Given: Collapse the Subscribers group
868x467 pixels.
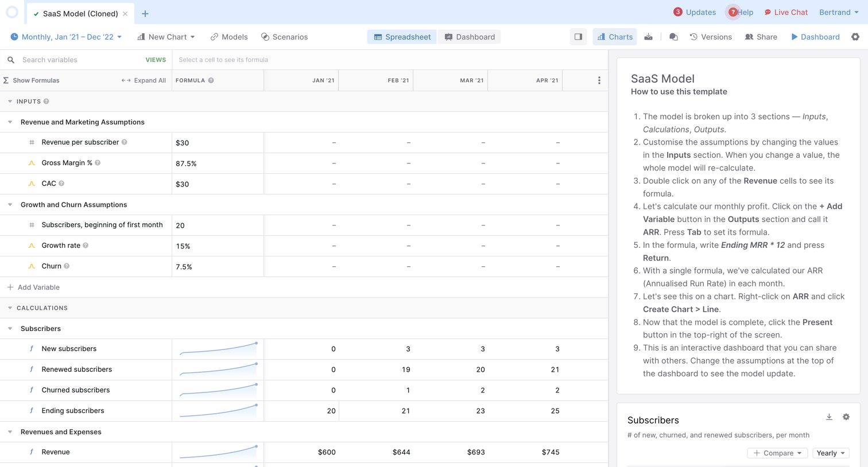Looking at the screenshot, I should (x=10, y=329).
